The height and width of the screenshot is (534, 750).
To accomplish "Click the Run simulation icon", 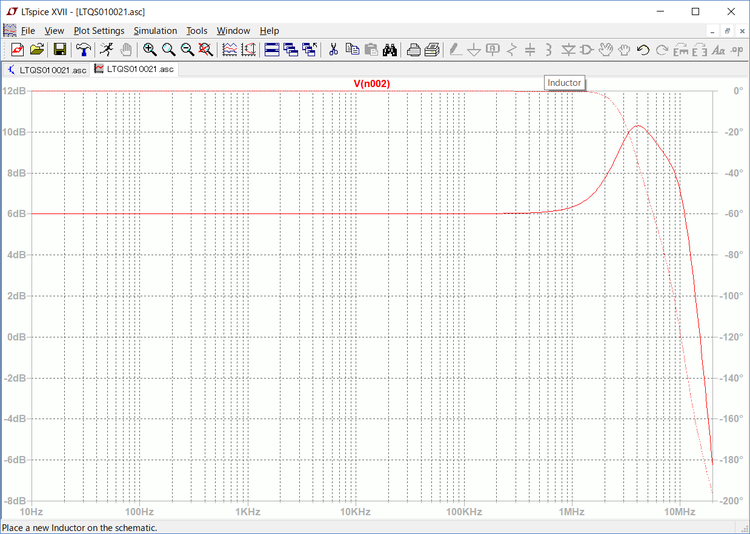I will (106, 49).
